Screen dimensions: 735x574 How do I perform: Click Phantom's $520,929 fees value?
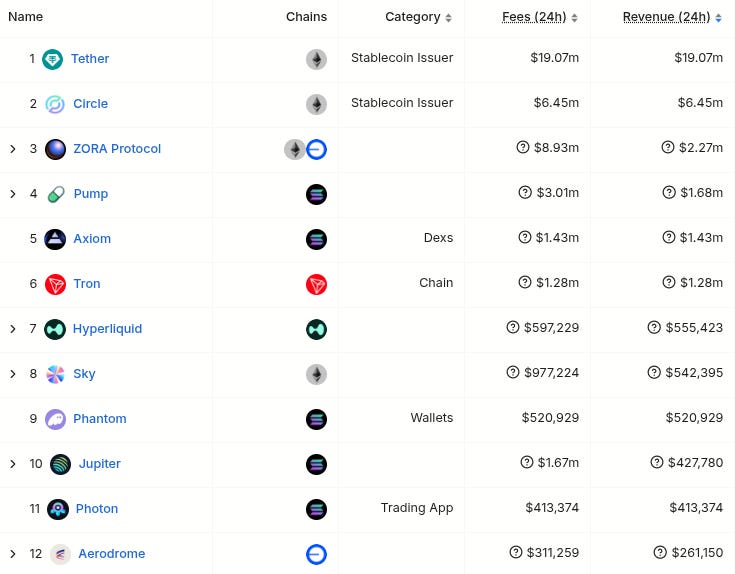point(550,417)
